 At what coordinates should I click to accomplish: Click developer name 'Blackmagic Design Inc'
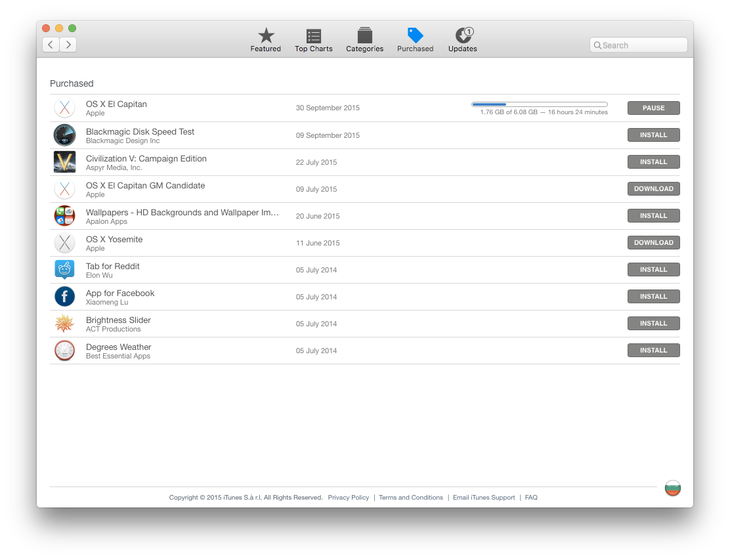point(123,140)
